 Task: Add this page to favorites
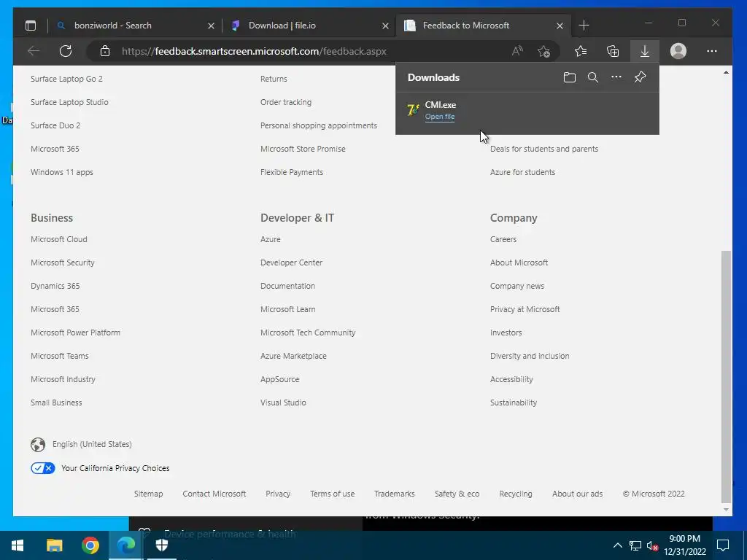543,51
